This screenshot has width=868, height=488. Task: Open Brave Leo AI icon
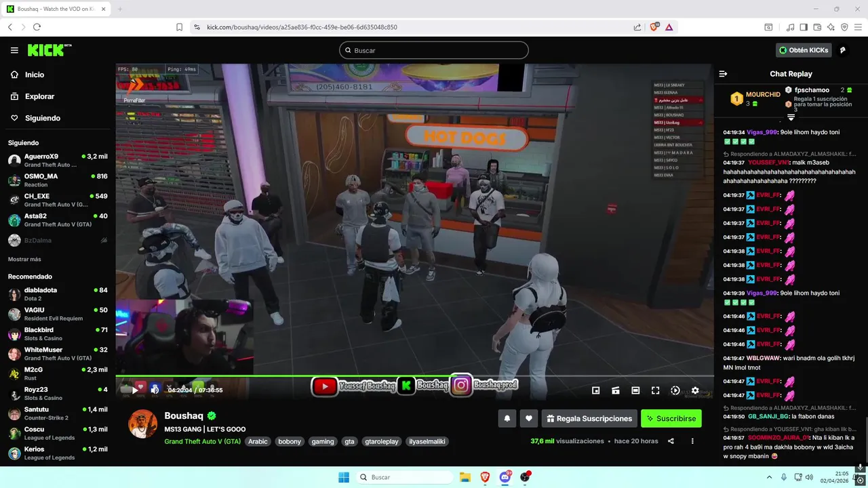pos(831,27)
